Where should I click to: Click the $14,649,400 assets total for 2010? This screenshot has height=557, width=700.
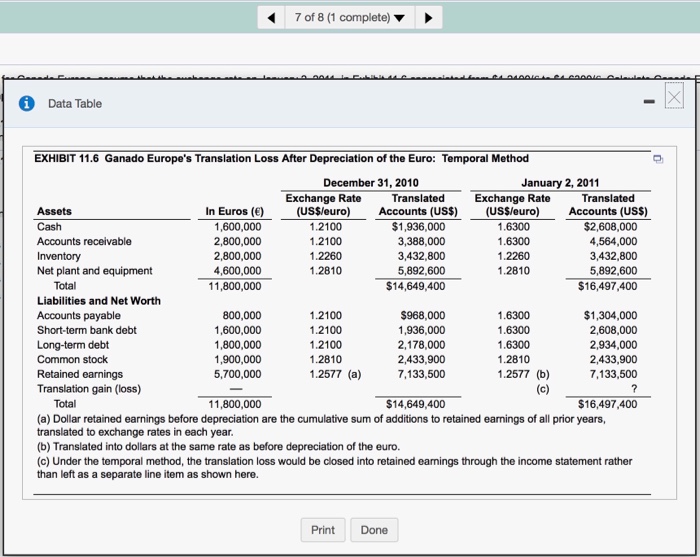pos(415,286)
